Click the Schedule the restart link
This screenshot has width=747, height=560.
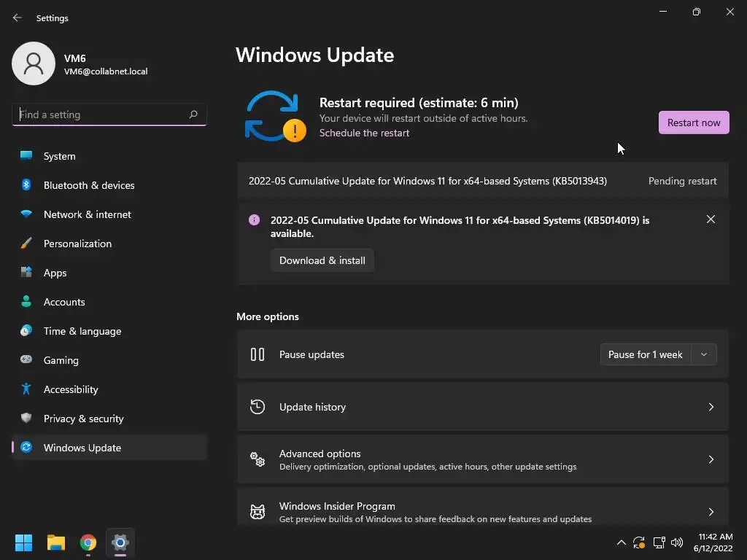364,133
